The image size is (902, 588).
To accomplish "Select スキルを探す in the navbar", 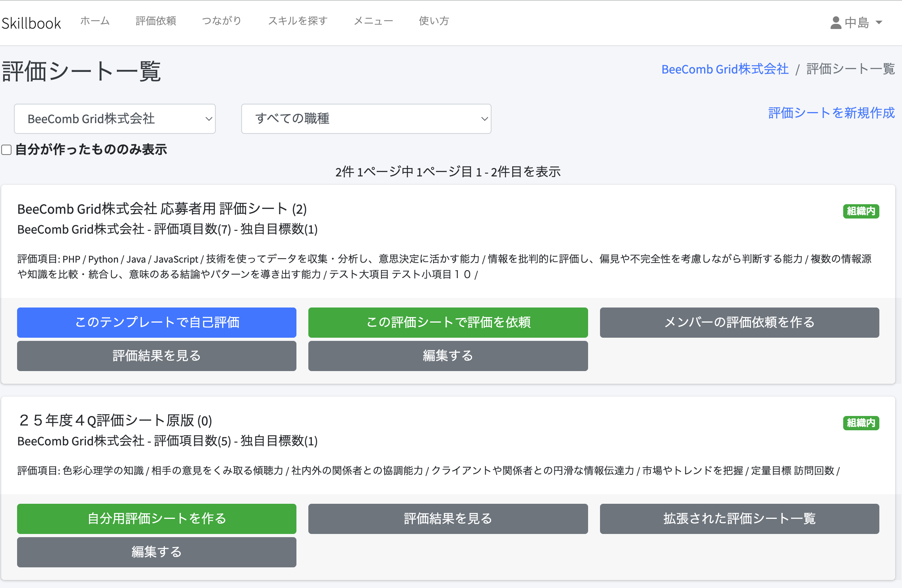I will click(298, 21).
